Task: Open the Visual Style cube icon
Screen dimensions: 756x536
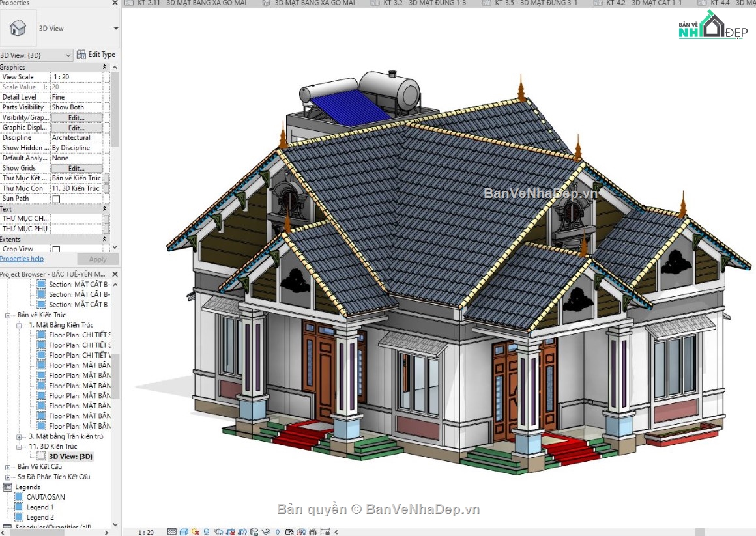Action: [184, 531]
